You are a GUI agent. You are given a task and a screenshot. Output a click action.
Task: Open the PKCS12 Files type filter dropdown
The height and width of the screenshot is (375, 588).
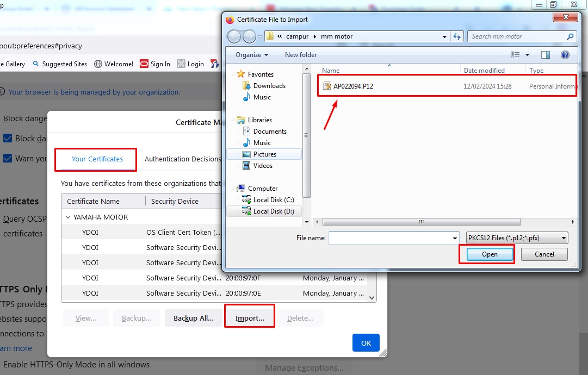517,238
